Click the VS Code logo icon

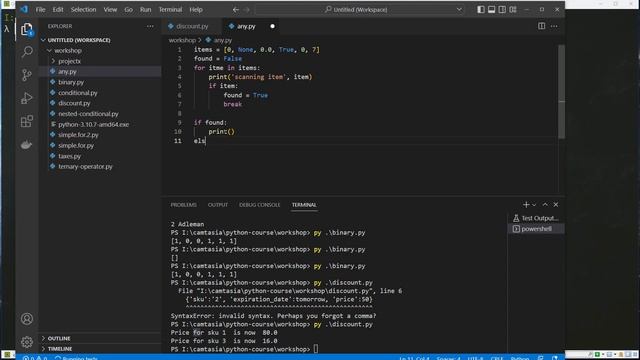[24, 9]
